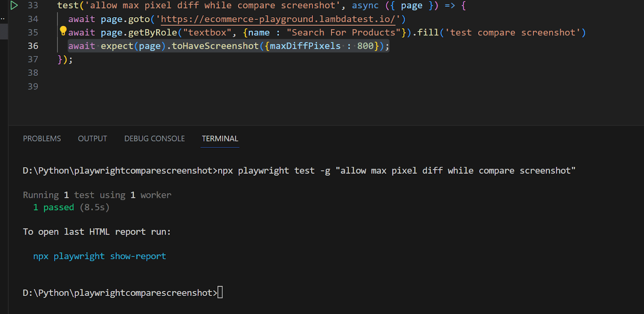
Task: Select the TERMINAL tab
Action: tap(219, 138)
